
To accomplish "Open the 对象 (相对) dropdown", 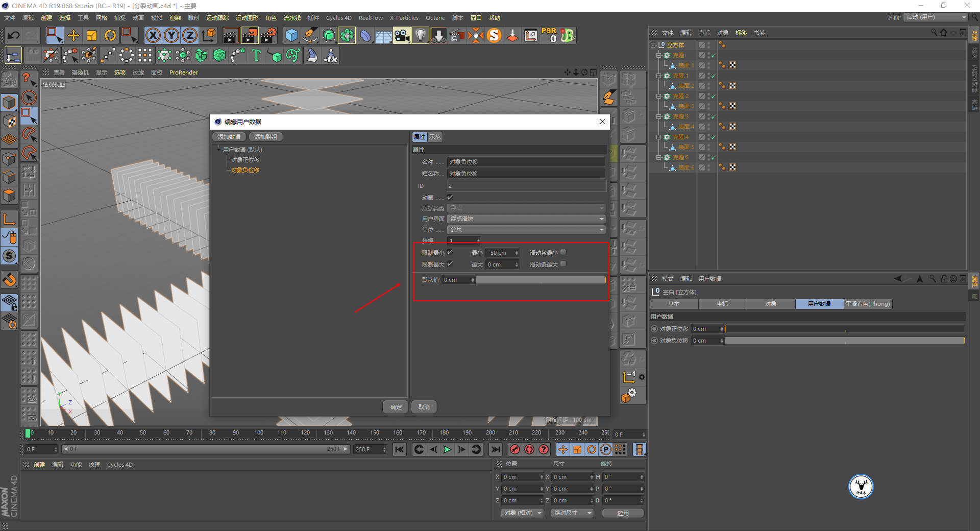I will coord(522,513).
